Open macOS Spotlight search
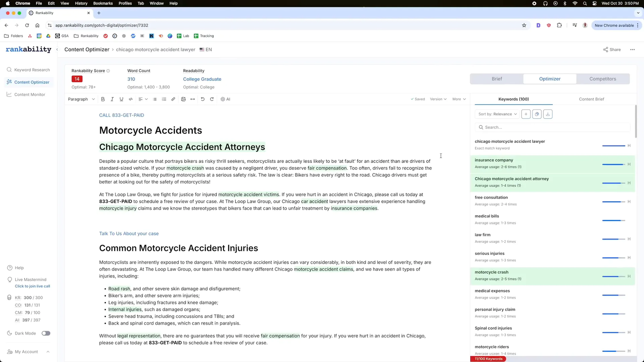This screenshot has height=362, width=644. [585, 3]
